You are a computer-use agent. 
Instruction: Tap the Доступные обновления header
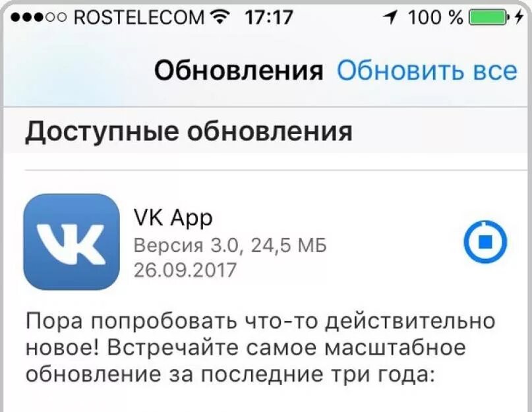(x=189, y=131)
